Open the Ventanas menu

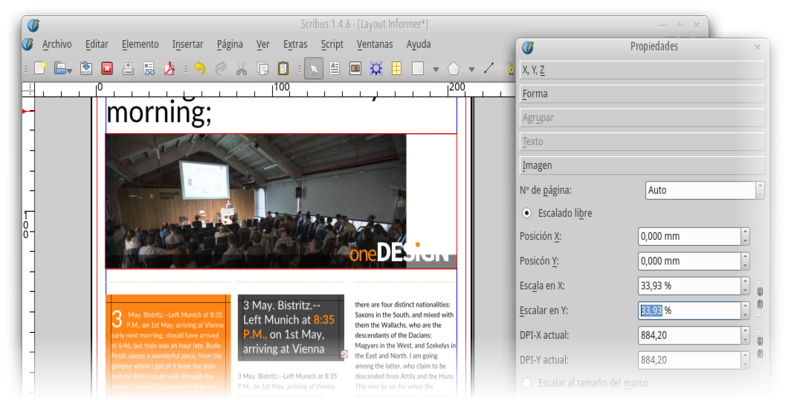(x=375, y=44)
